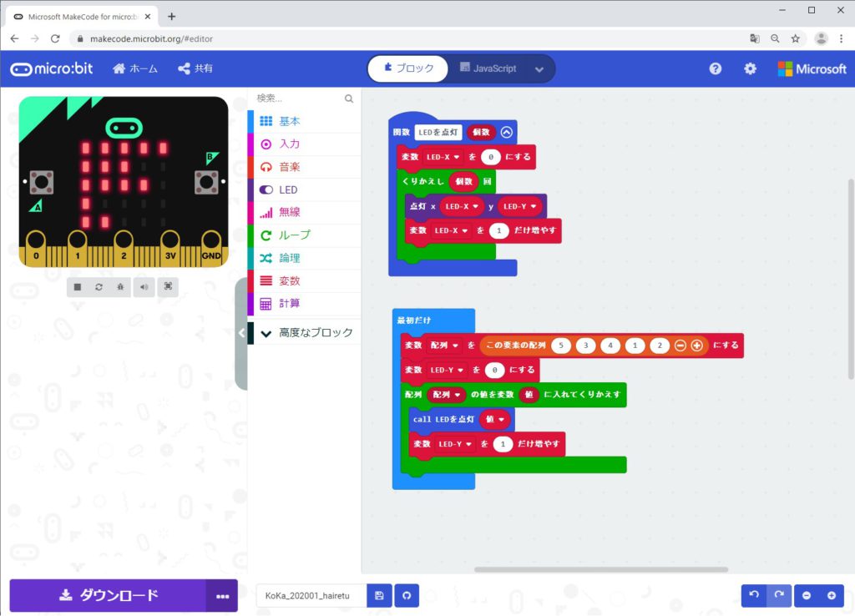This screenshot has width=855, height=616.
Task: Stop the micro:bit simulator
Action: [x=78, y=286]
